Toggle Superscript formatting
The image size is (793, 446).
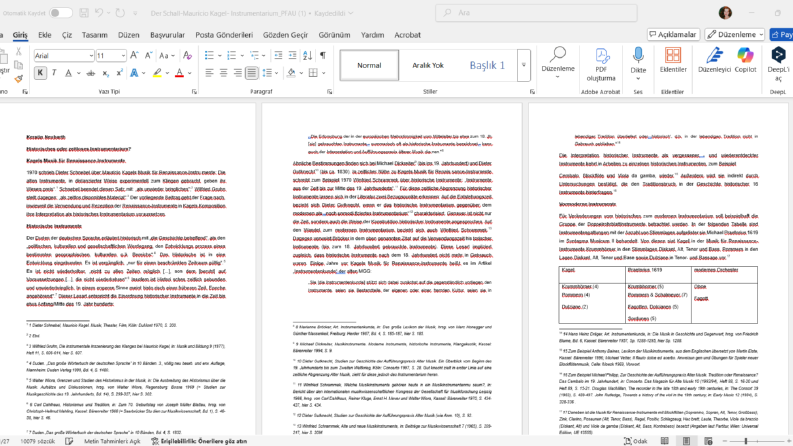119,73
